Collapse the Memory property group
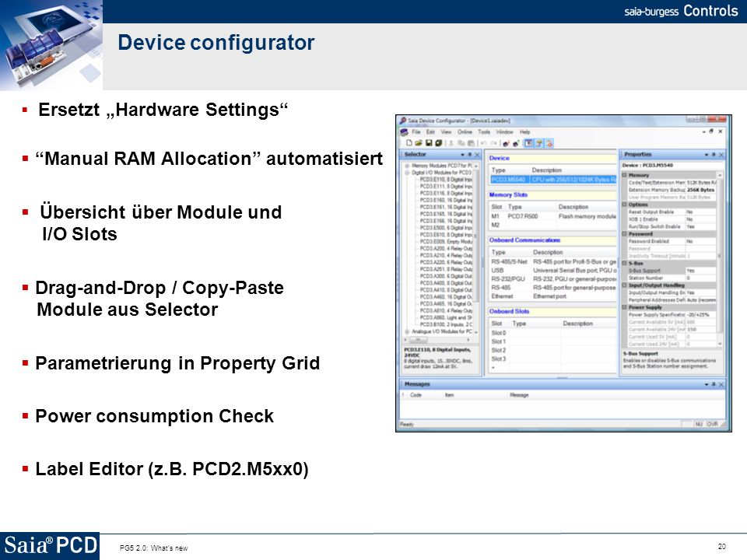This screenshot has height=560, width=747. point(625,175)
